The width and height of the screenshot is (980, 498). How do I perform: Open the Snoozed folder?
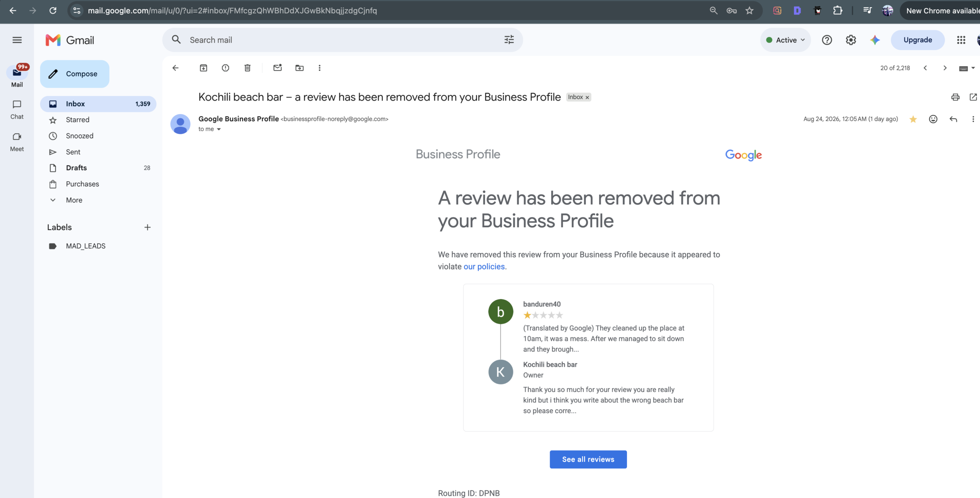[98, 136]
